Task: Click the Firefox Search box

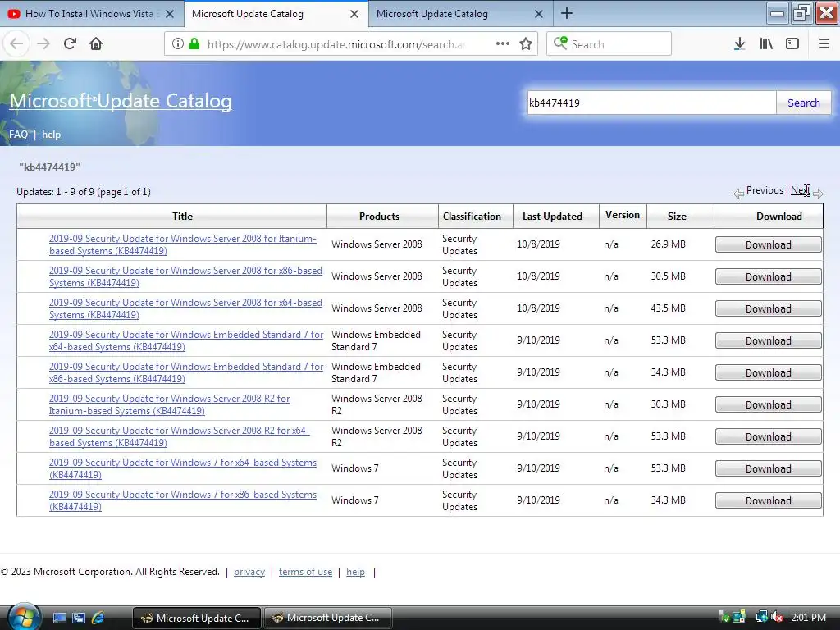Action: click(x=609, y=44)
